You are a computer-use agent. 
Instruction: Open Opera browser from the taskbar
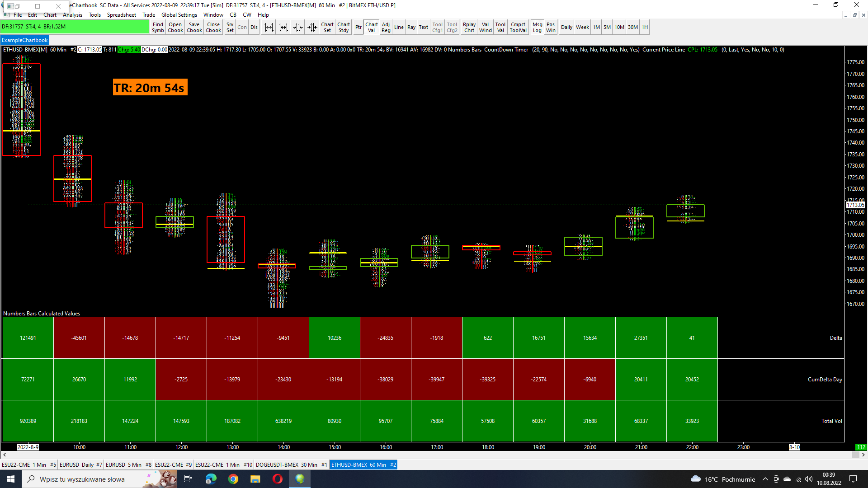pyautogui.click(x=278, y=479)
